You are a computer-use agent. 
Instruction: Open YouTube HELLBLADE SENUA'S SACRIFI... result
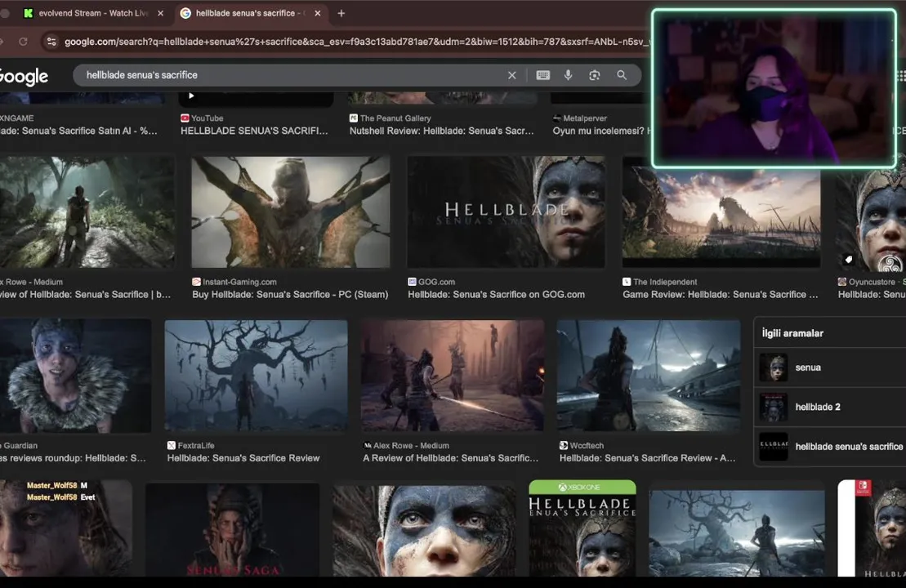tap(253, 131)
